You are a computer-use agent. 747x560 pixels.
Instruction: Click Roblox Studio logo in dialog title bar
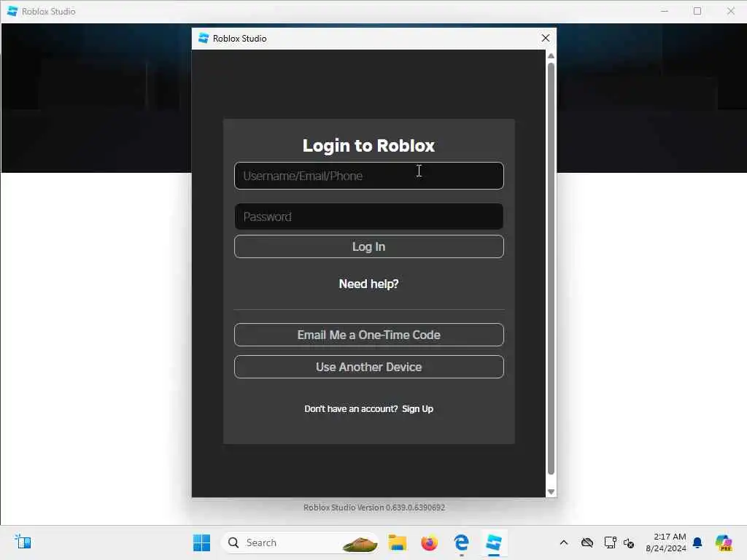[204, 38]
